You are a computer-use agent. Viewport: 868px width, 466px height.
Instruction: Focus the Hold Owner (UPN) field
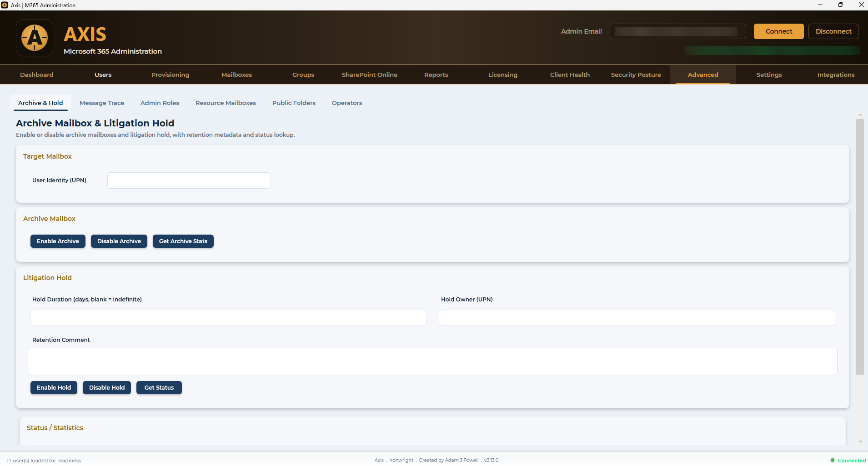(637, 318)
